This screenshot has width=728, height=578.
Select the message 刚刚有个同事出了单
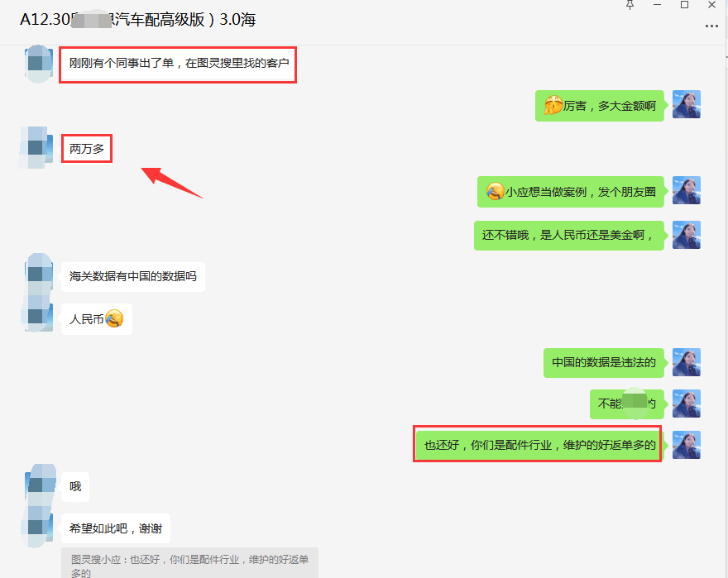[x=178, y=64]
